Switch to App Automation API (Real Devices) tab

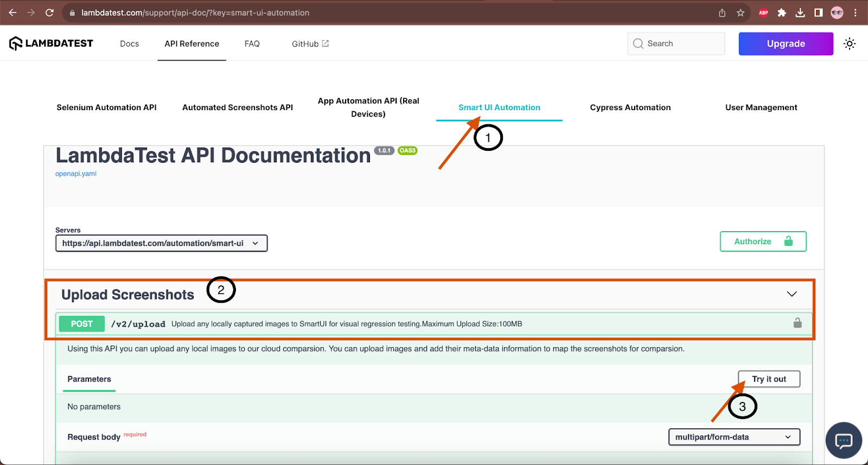pos(368,107)
